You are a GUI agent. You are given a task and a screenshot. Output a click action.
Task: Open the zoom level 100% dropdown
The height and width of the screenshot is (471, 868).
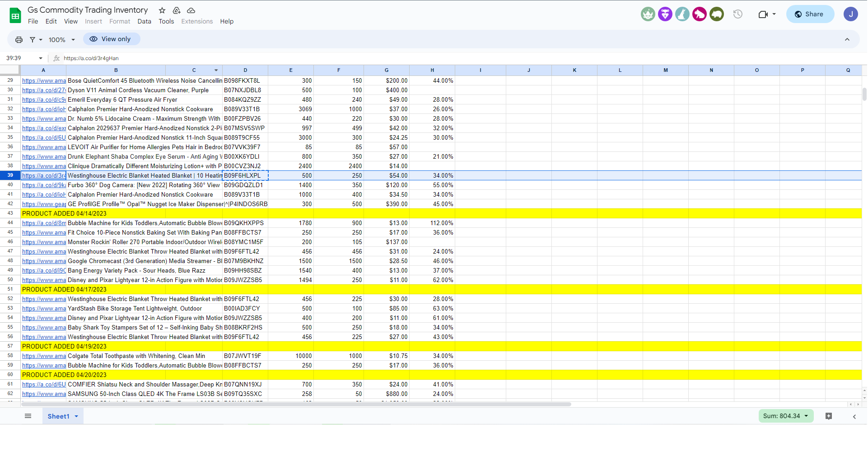coord(61,40)
